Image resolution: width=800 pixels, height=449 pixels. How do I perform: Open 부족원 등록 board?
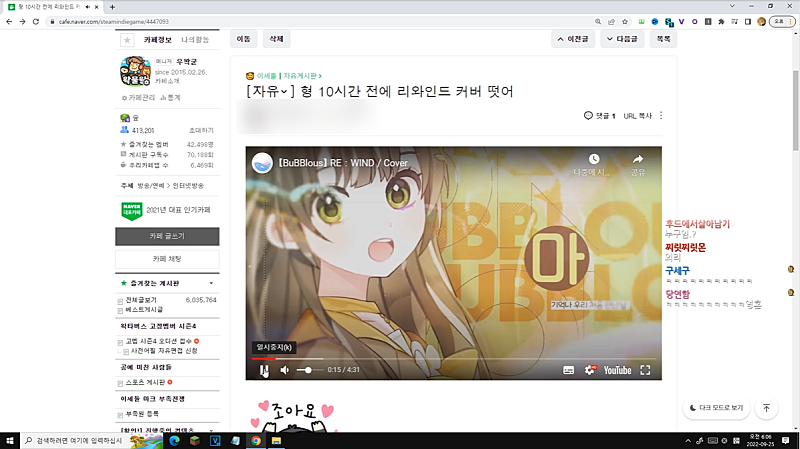click(x=142, y=414)
